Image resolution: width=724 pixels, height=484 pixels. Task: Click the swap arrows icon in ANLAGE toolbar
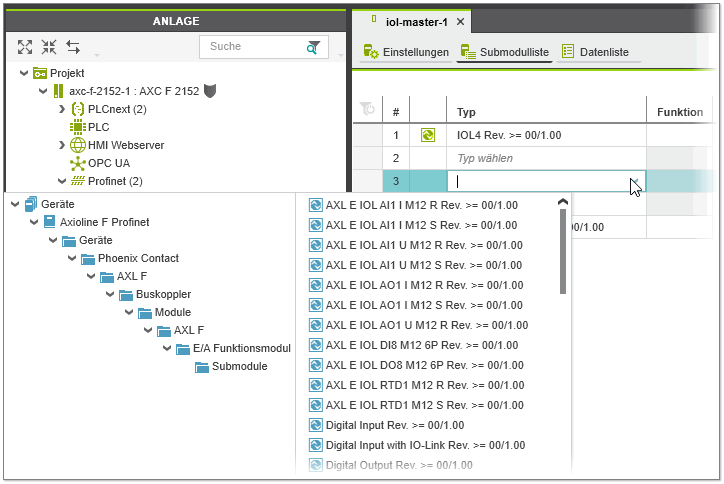pos(73,47)
